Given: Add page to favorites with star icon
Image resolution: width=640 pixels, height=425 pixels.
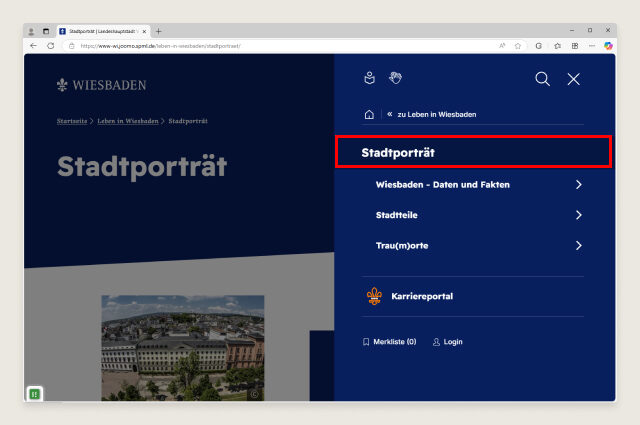Looking at the screenshot, I should tap(518, 46).
